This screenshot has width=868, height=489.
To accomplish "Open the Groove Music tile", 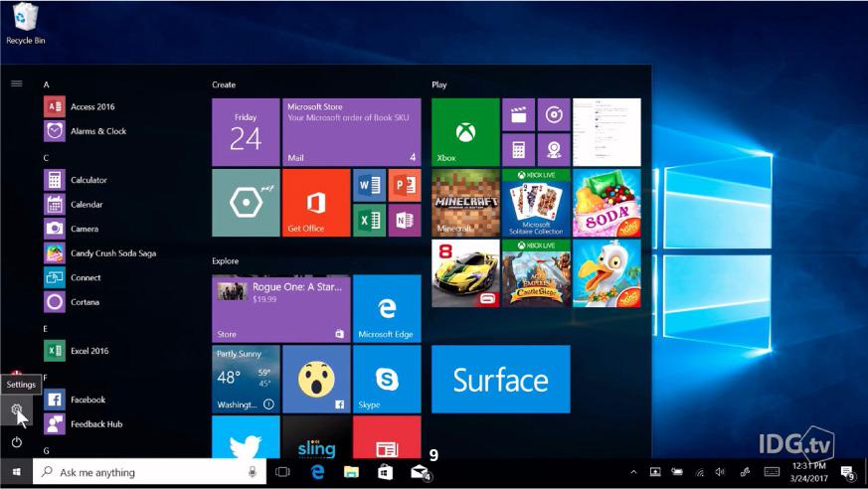I will [554, 114].
